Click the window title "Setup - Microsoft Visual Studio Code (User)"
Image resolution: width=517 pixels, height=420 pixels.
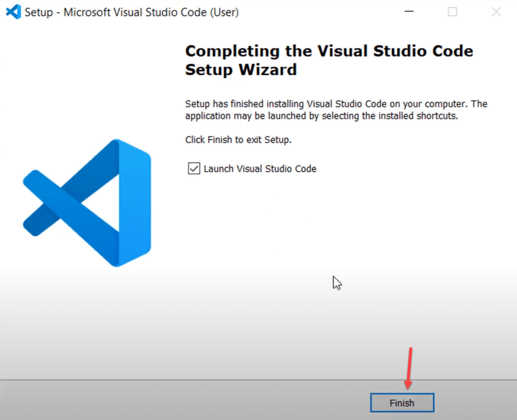click(x=131, y=12)
